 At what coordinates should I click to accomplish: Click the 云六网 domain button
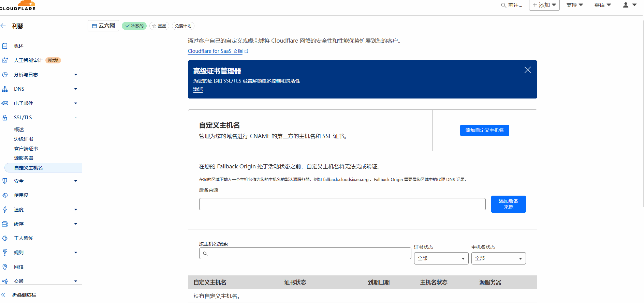103,26
